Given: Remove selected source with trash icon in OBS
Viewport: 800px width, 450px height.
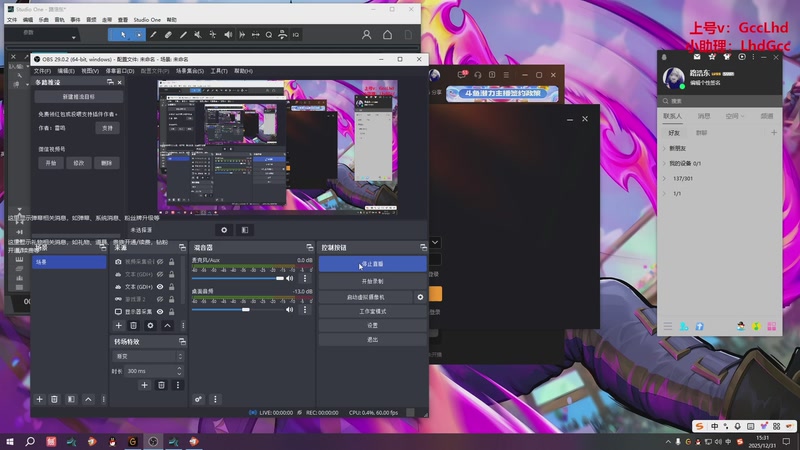Looking at the screenshot, I should coord(133,326).
